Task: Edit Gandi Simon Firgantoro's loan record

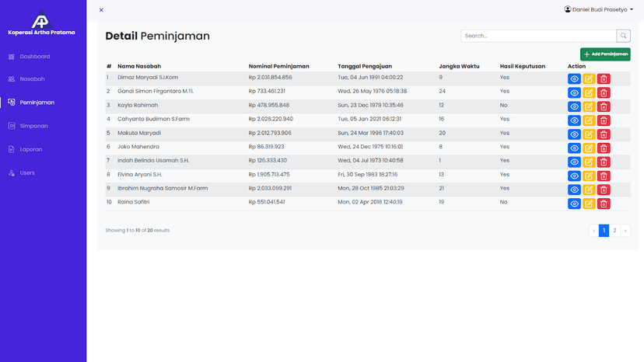Action: click(x=590, y=92)
